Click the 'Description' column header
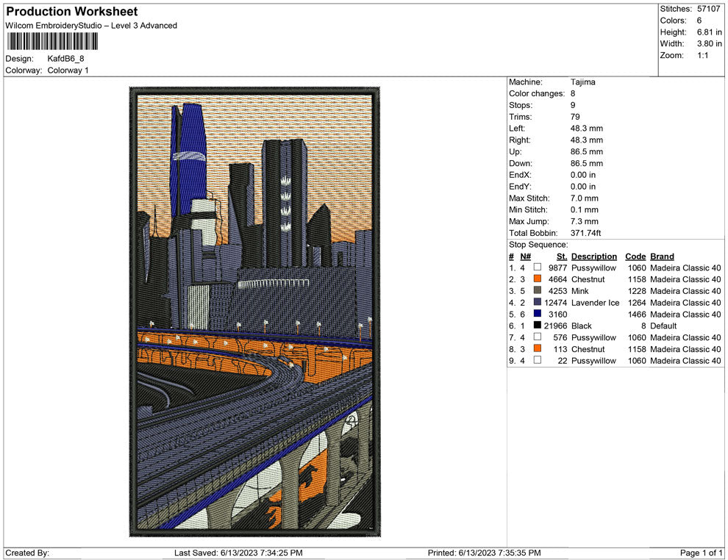Screen dimensions: 728x560 click(x=594, y=256)
